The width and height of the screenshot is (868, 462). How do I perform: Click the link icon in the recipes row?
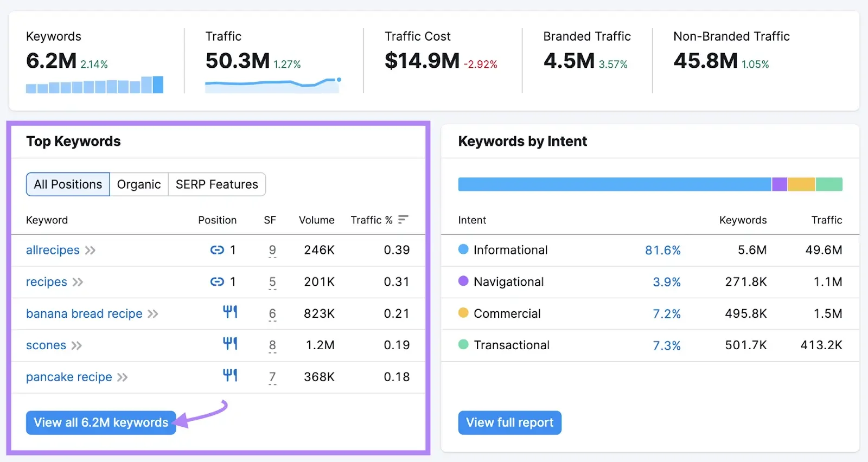pos(217,281)
